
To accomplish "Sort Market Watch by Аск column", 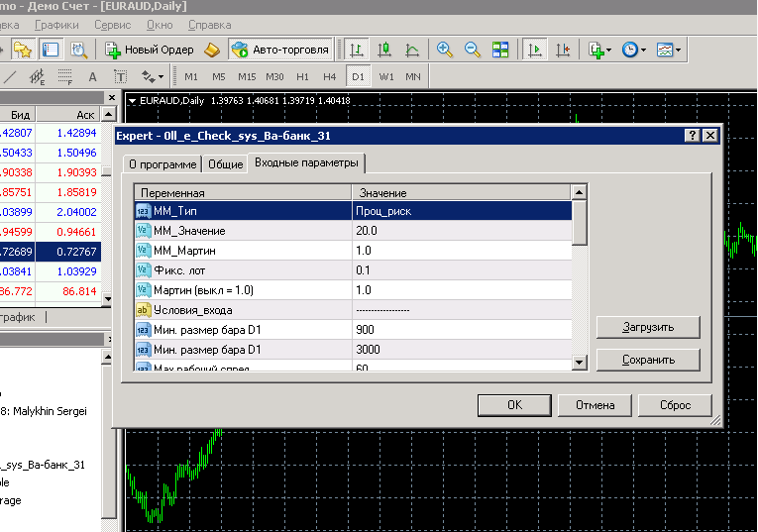I will (x=68, y=115).
